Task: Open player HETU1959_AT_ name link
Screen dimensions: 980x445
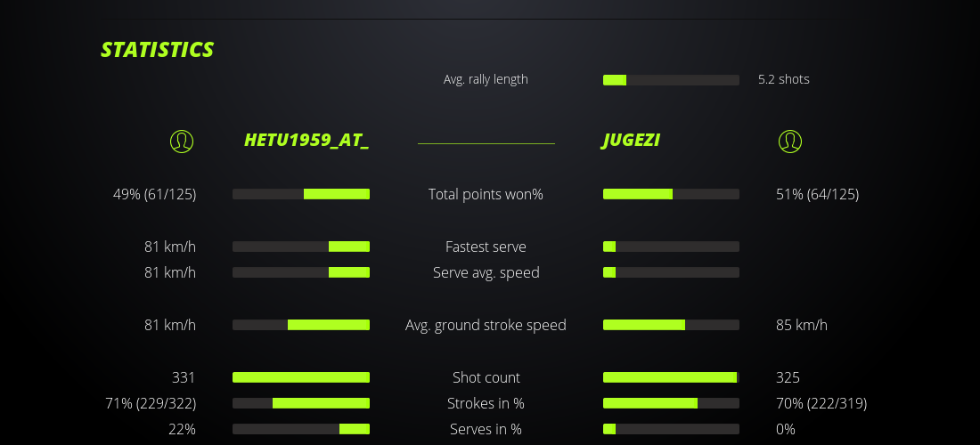Action: (x=306, y=141)
